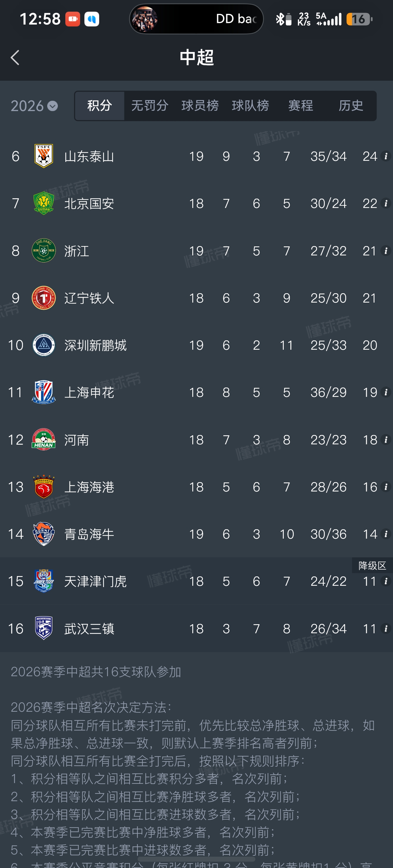This screenshot has height=868, width=393.
Task: Open the 球员榜 tab
Action: coord(200,106)
